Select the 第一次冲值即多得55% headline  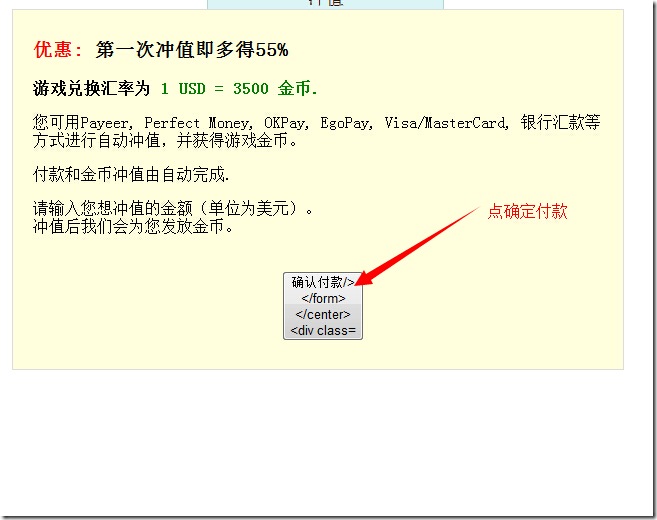pyautogui.click(x=192, y=50)
